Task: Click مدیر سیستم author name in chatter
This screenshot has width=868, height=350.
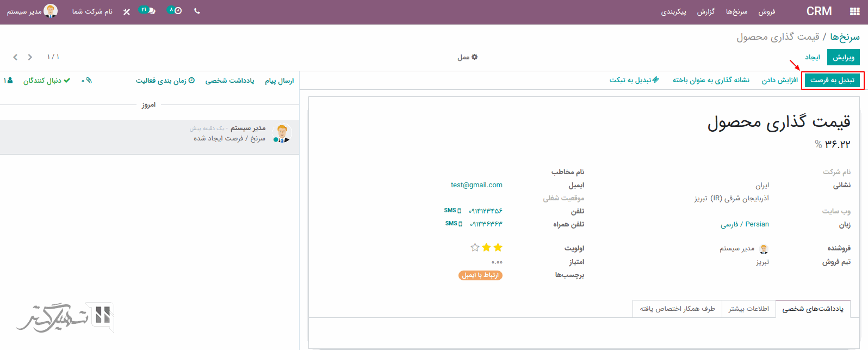Action: tap(248, 128)
